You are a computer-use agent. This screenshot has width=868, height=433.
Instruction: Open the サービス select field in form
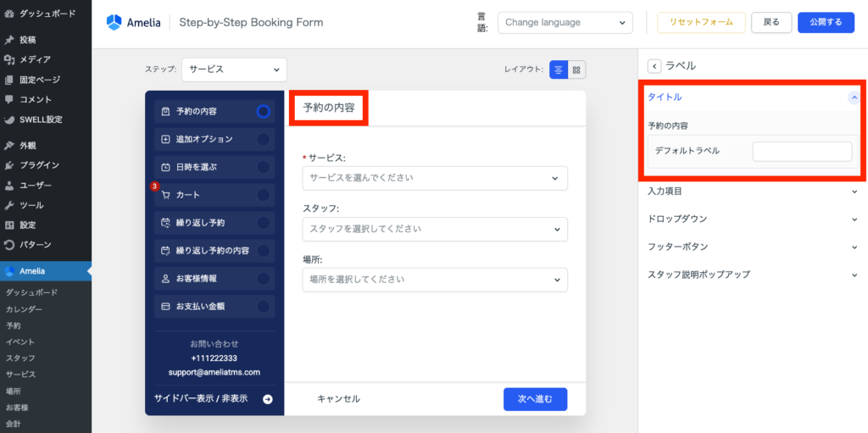tap(434, 178)
